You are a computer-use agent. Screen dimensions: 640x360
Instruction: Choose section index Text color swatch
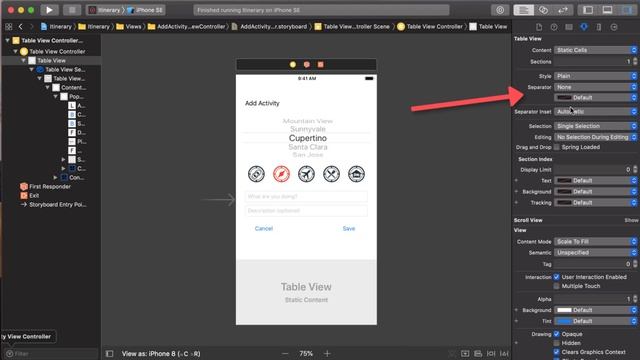[564, 180]
